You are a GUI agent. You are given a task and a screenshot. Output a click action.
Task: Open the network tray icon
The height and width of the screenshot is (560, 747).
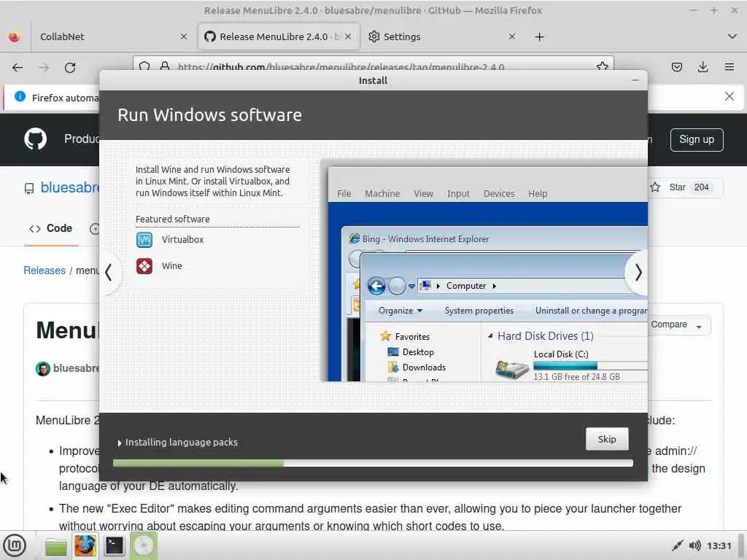677,545
